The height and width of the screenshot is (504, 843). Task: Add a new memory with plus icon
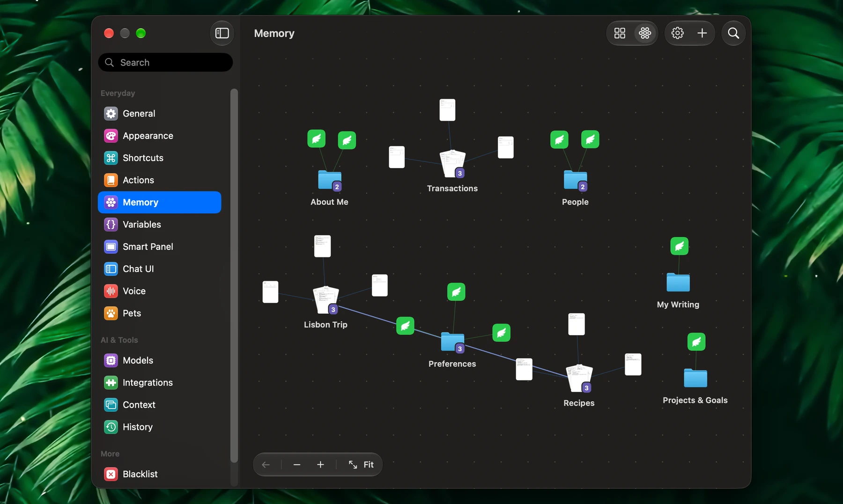click(x=702, y=33)
